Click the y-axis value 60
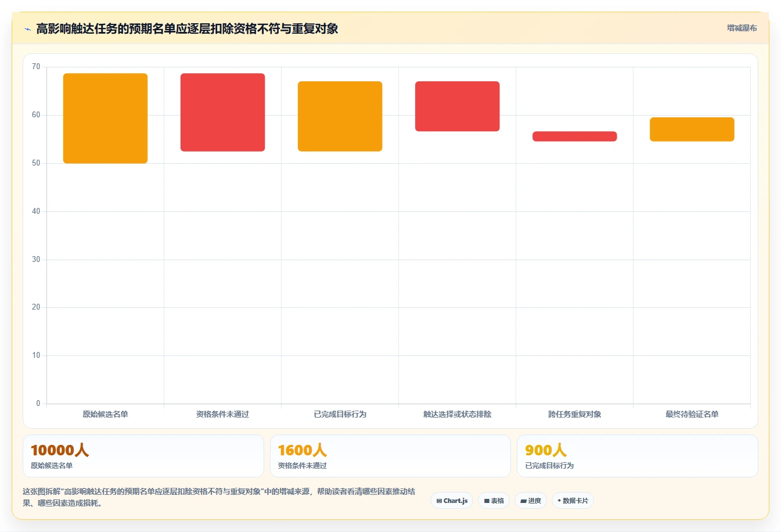 pyautogui.click(x=36, y=115)
